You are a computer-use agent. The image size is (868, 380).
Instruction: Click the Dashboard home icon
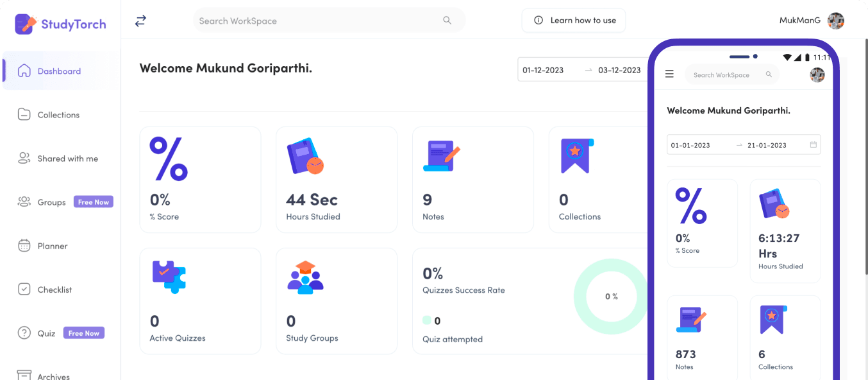click(24, 71)
